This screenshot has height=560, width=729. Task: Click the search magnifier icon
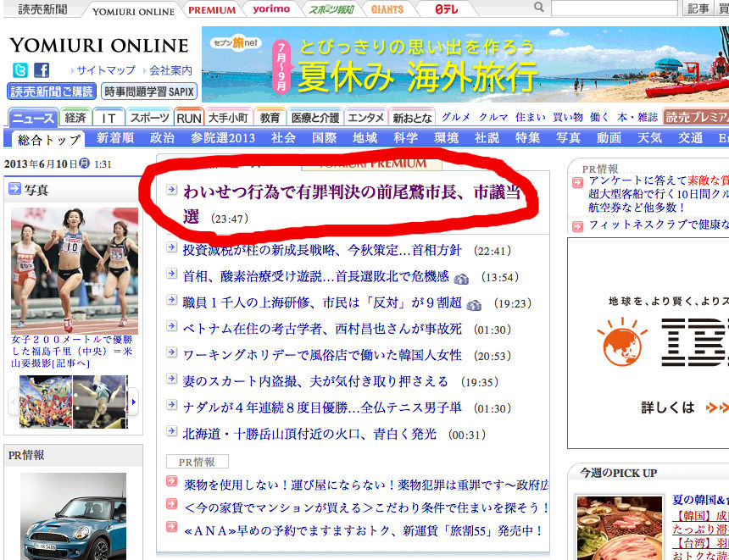[539, 7]
